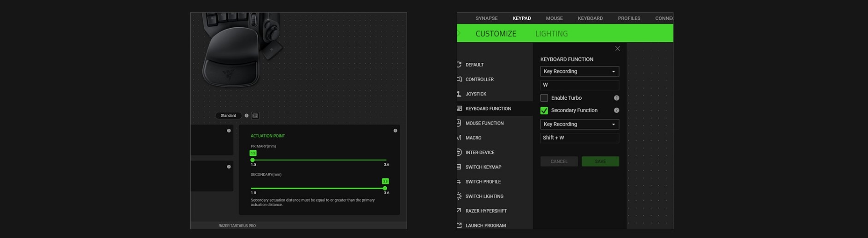Open the Standard mode selector

coord(228,116)
